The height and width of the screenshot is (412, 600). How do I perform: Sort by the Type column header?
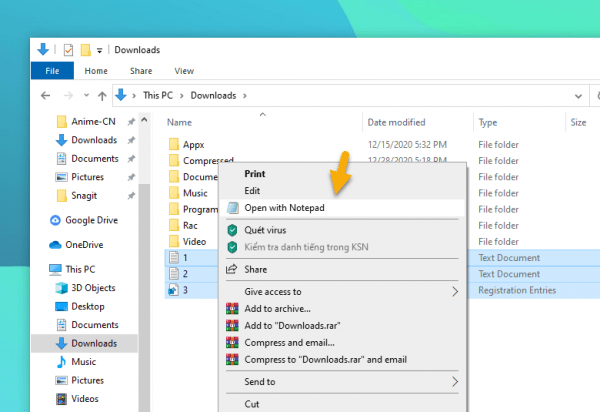pyautogui.click(x=488, y=122)
